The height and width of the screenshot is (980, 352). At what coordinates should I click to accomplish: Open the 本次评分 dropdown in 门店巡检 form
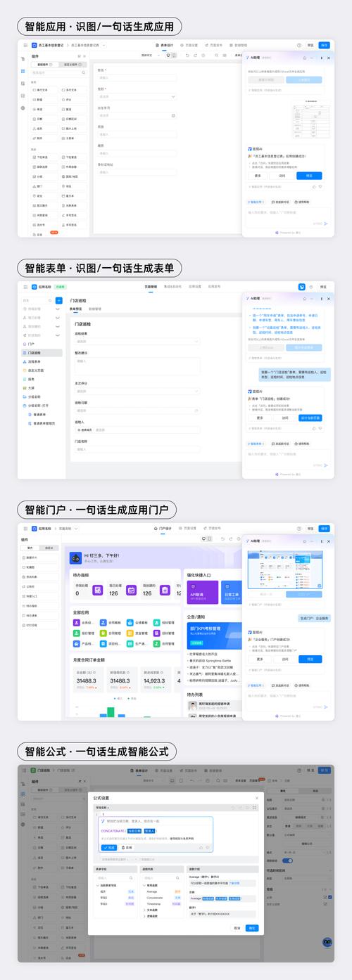coord(137,391)
